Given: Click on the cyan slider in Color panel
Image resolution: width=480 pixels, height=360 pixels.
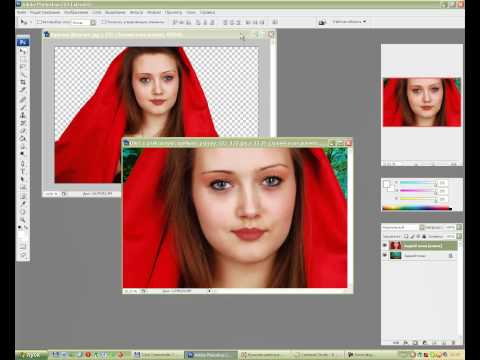Looking at the screenshot, I should (418, 183).
